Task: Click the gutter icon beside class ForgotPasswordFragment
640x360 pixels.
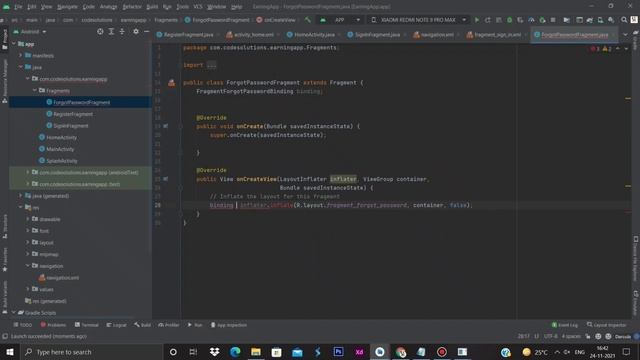Action: (x=171, y=83)
